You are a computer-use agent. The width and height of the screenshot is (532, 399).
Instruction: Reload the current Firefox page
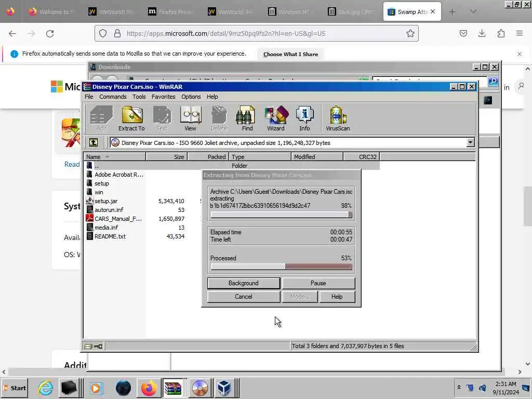pos(50,34)
